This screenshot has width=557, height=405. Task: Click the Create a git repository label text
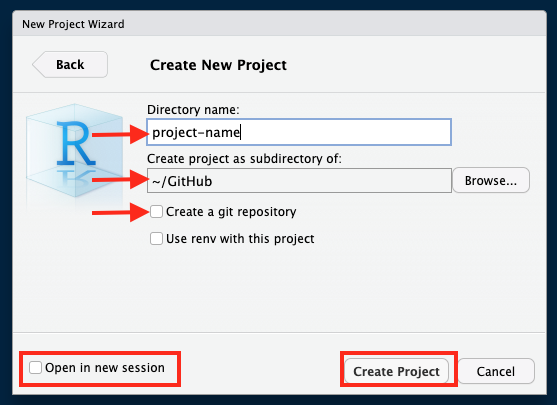[231, 212]
